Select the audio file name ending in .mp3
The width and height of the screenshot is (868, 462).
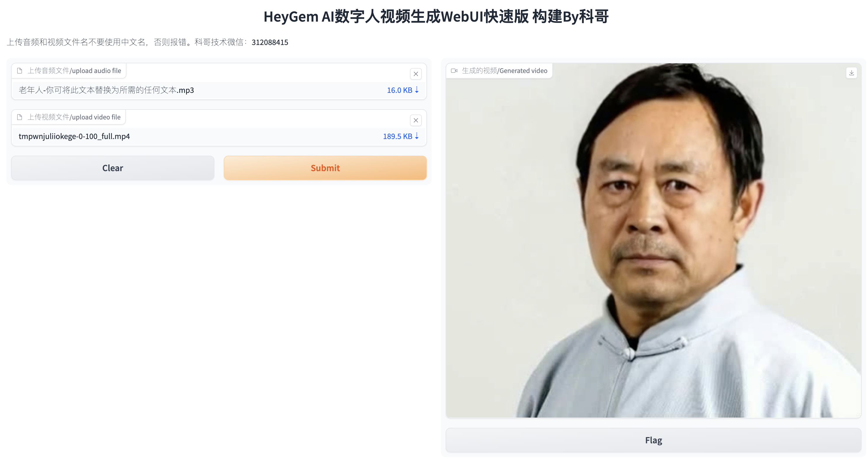(x=106, y=90)
